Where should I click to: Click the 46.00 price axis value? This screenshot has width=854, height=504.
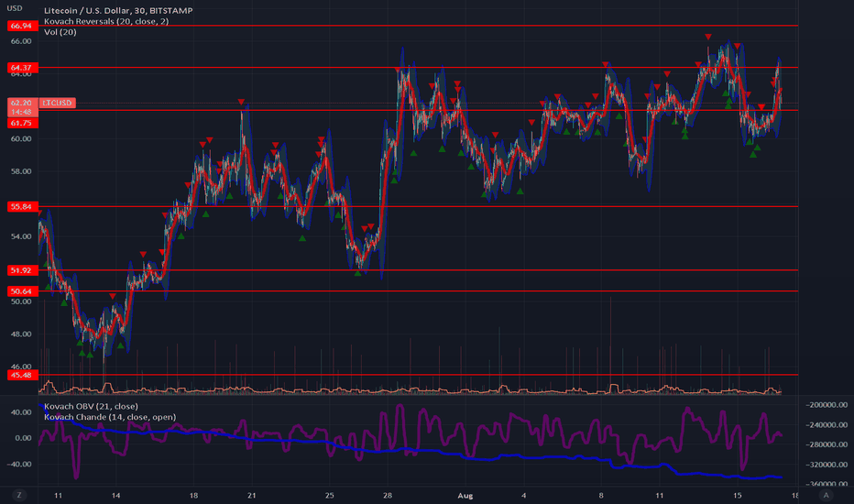[21, 367]
